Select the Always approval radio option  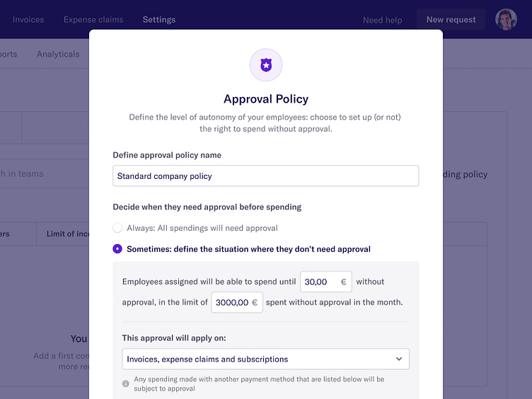point(117,228)
